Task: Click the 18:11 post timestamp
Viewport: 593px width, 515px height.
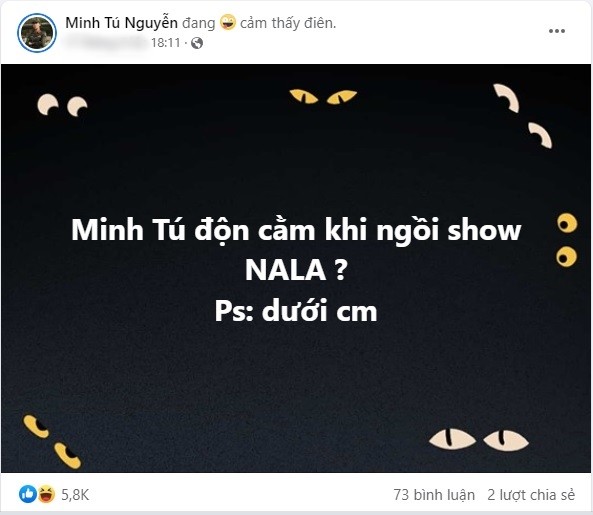Action: 166,43
